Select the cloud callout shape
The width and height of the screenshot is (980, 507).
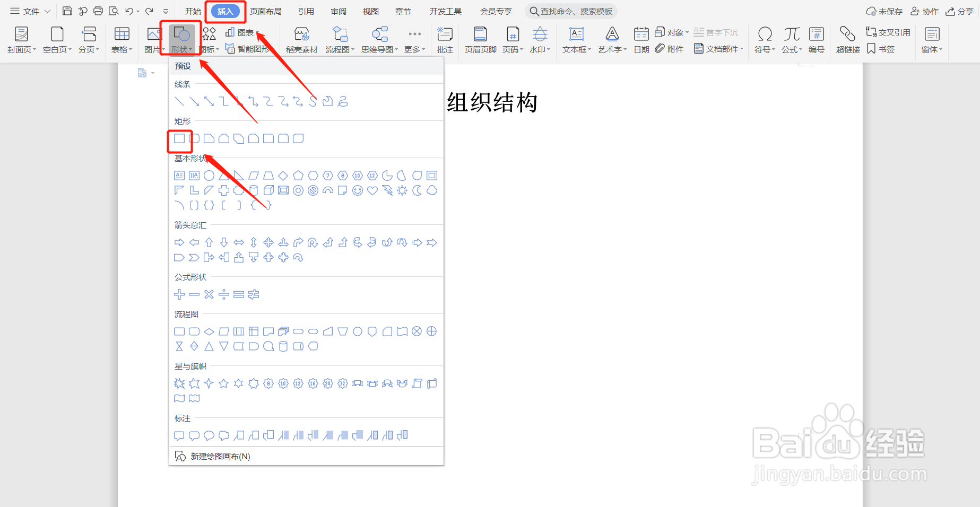224,435
